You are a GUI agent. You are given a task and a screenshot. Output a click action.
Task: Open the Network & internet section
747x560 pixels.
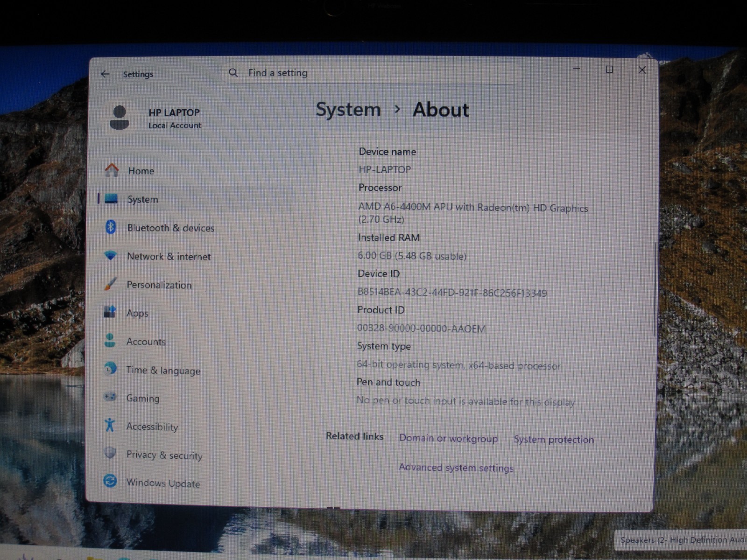pos(169,257)
